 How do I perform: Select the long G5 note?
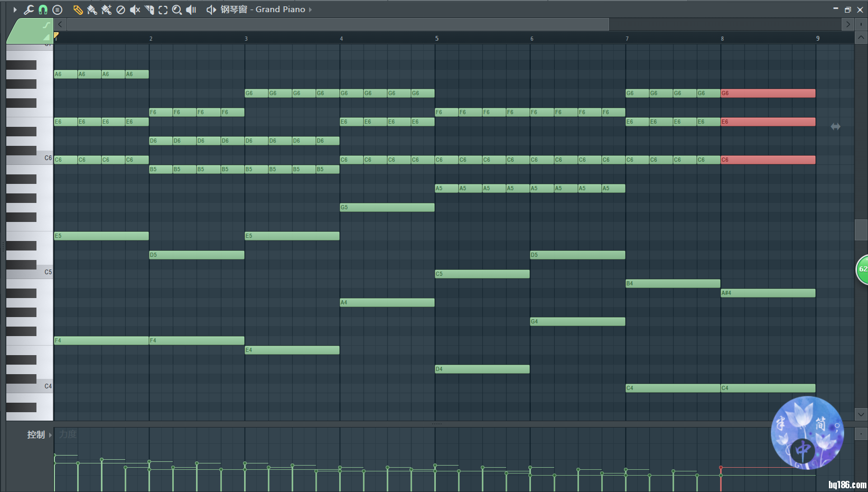[387, 207]
